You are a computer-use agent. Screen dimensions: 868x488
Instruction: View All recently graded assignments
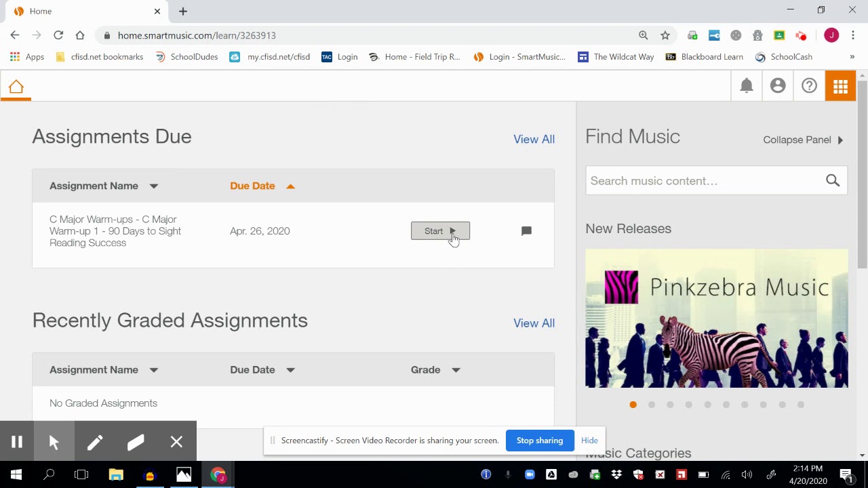pyautogui.click(x=534, y=323)
